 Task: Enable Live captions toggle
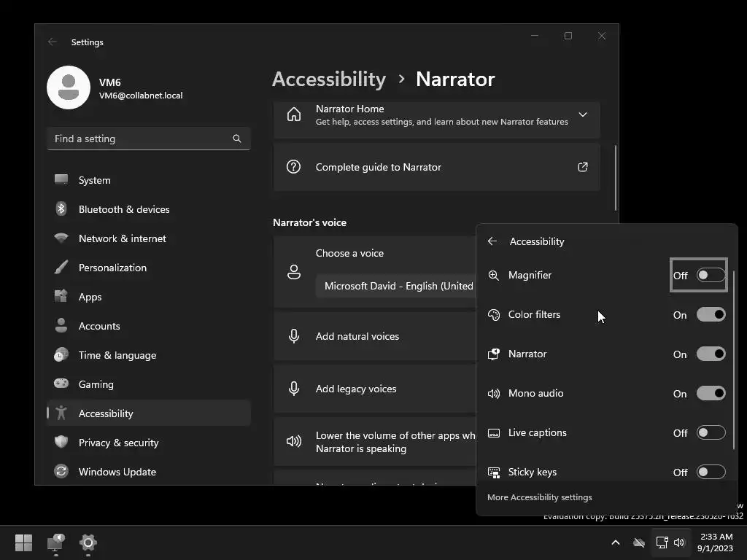point(711,433)
